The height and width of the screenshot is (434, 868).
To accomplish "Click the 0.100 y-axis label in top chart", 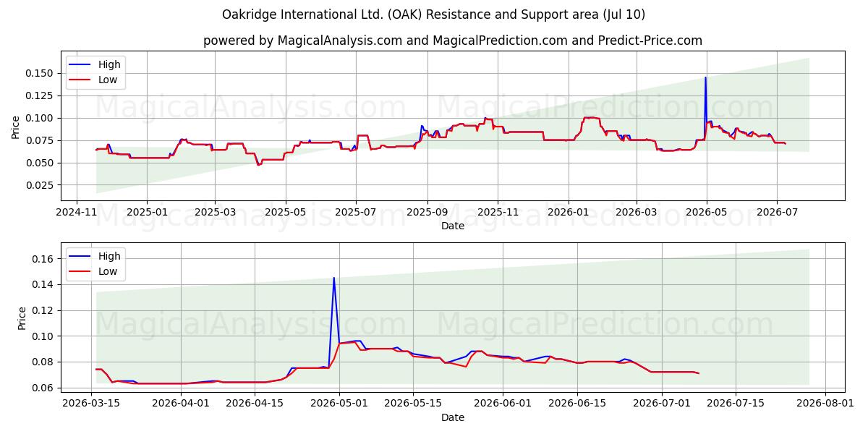I will 41,118.
